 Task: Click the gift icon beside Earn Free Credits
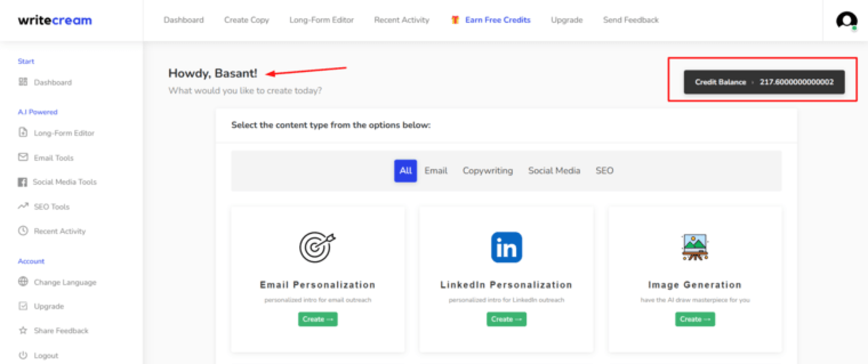click(x=455, y=20)
